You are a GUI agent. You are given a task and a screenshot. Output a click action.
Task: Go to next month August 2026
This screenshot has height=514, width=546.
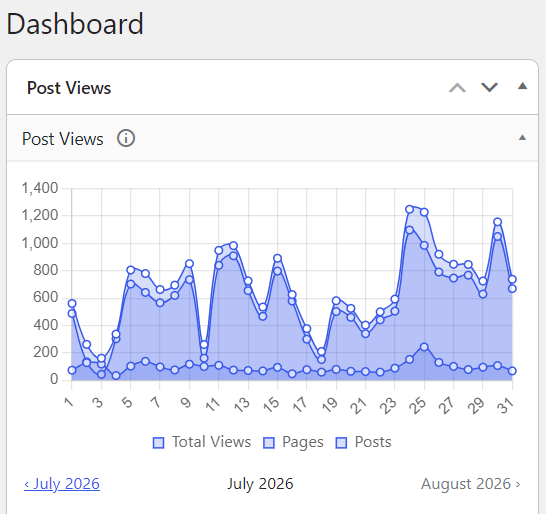[470, 484]
